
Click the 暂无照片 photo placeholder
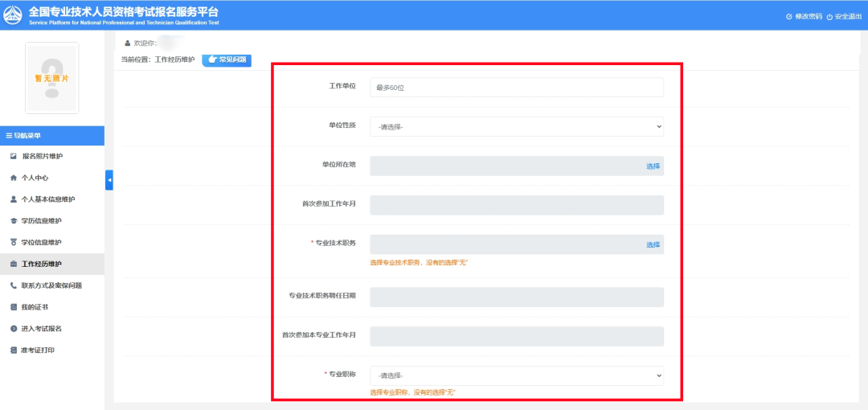click(51, 78)
